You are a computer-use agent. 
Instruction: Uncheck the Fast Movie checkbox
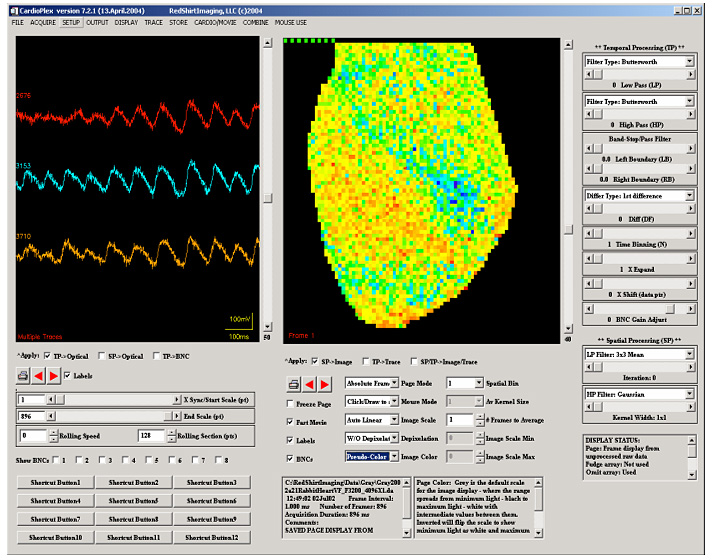(290, 422)
